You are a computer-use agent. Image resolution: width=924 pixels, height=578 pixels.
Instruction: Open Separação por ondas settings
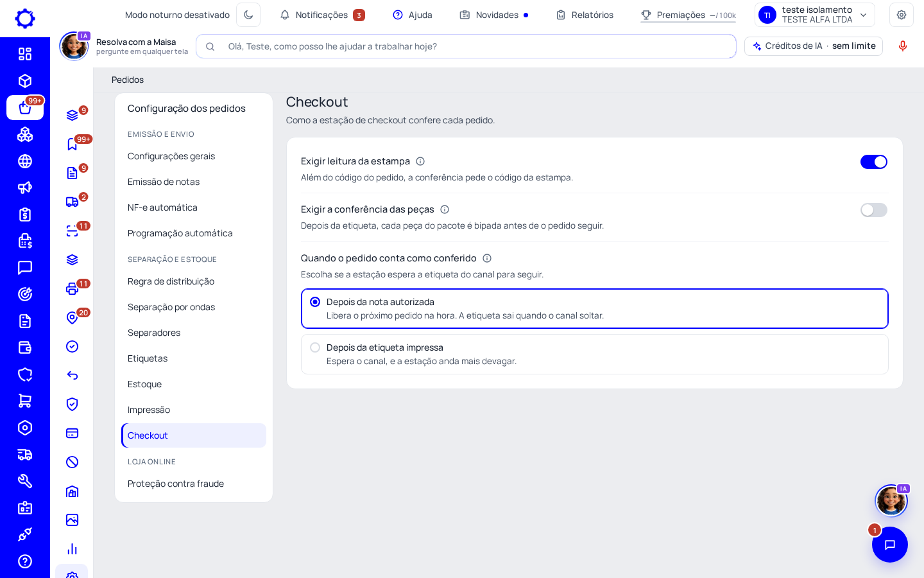[194, 307]
